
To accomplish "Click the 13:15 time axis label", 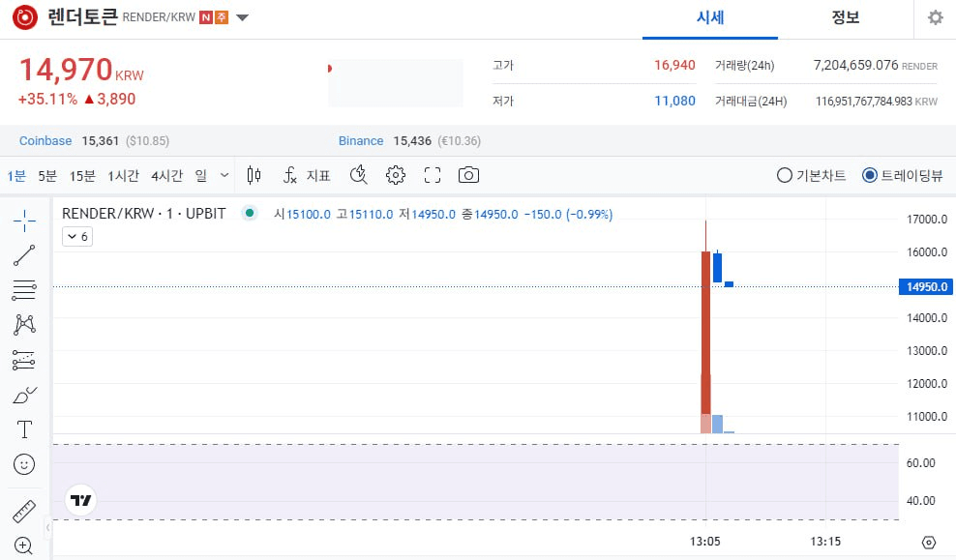I will point(825,541).
